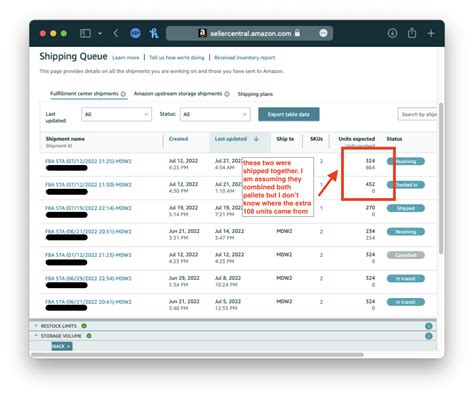Open shipment FBA STA (07/19/2022 22:14)-MDW2
The height and width of the screenshot is (397, 474).
pyautogui.click(x=88, y=208)
